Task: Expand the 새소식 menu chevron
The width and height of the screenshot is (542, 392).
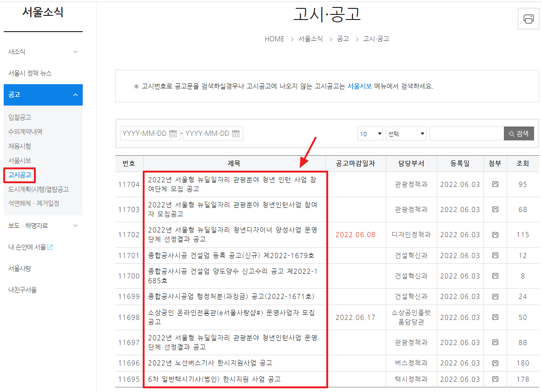Action: [x=75, y=52]
